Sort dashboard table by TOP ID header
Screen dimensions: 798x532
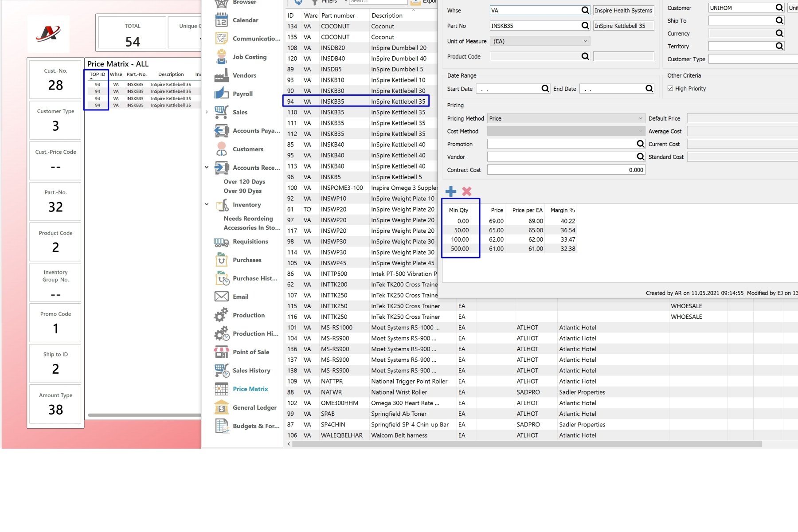click(x=98, y=74)
